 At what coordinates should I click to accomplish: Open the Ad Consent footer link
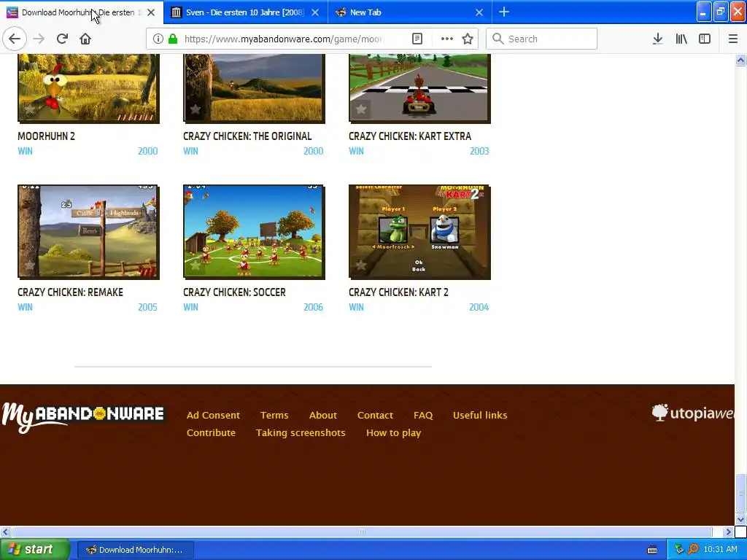[213, 415]
